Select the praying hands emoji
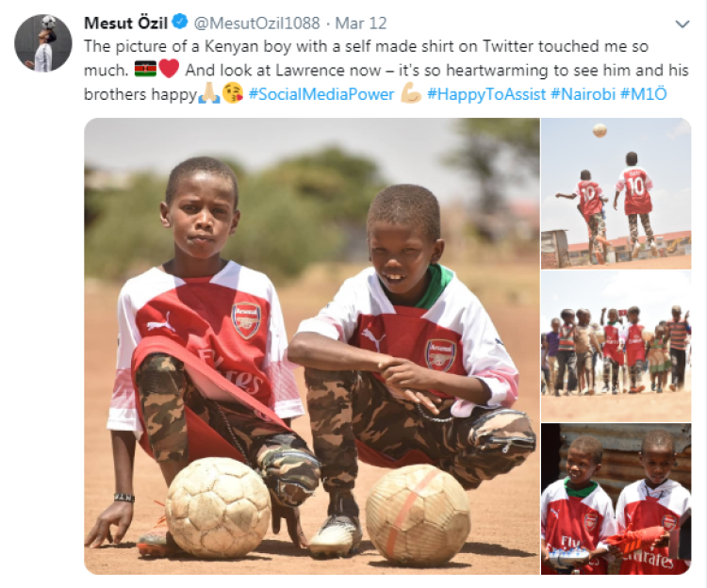Image resolution: width=707 pixels, height=588 pixels. tap(209, 93)
